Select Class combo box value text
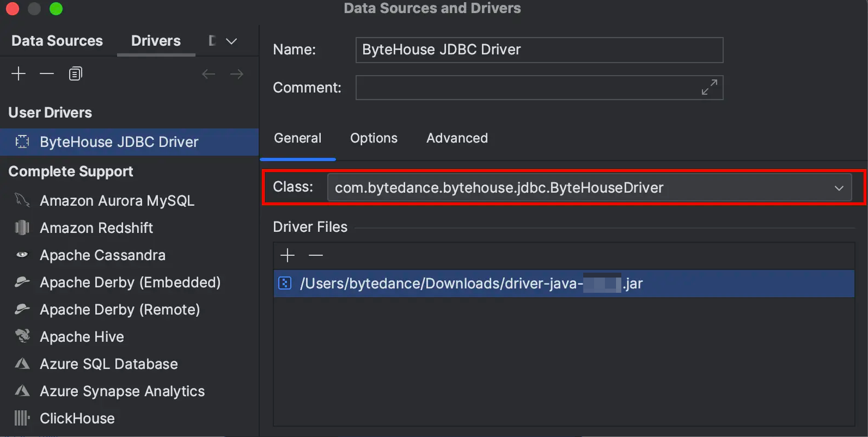 click(x=499, y=188)
